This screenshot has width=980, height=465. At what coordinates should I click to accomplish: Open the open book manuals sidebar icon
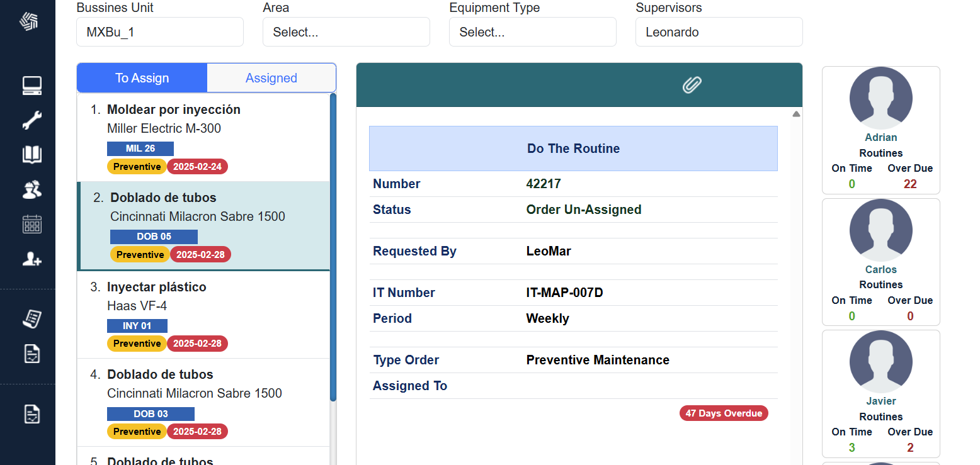coord(32,155)
